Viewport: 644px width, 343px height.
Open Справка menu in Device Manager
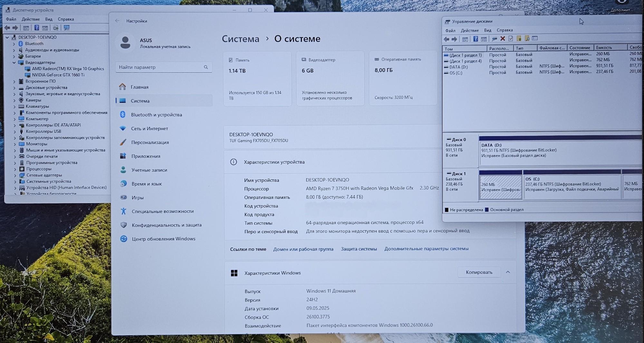click(x=66, y=19)
